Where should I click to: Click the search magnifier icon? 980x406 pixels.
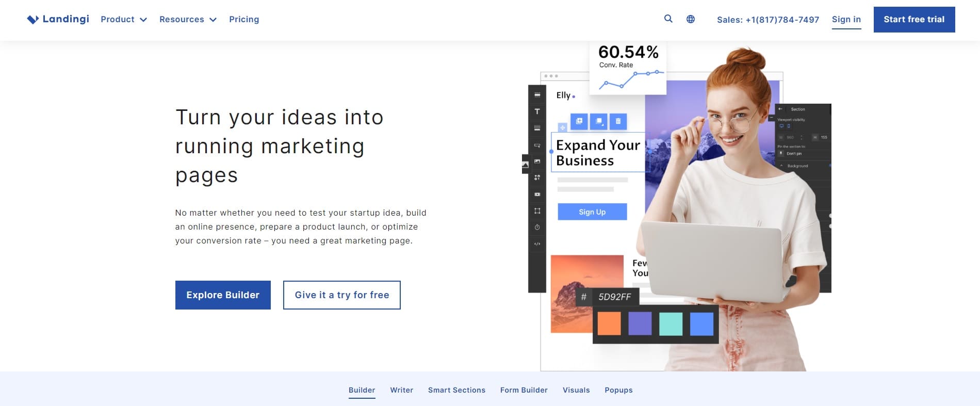pyautogui.click(x=668, y=19)
